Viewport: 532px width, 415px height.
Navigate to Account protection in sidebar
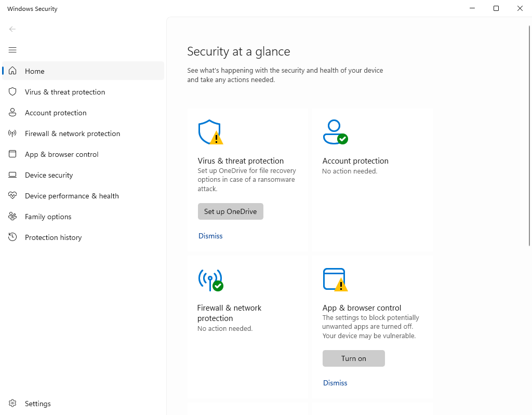point(56,113)
